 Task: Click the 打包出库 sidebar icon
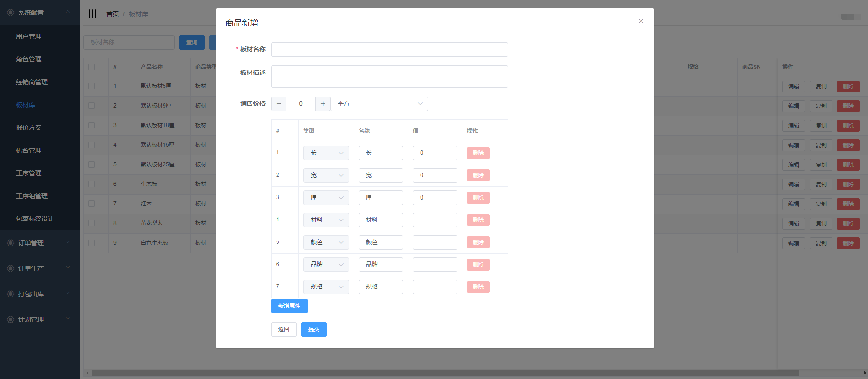coord(10,294)
